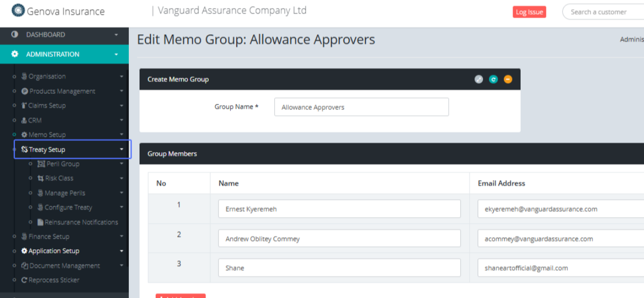Click the teal refresh icon in Create Memo Group header
Screen dimensions: 644x298
click(x=493, y=79)
